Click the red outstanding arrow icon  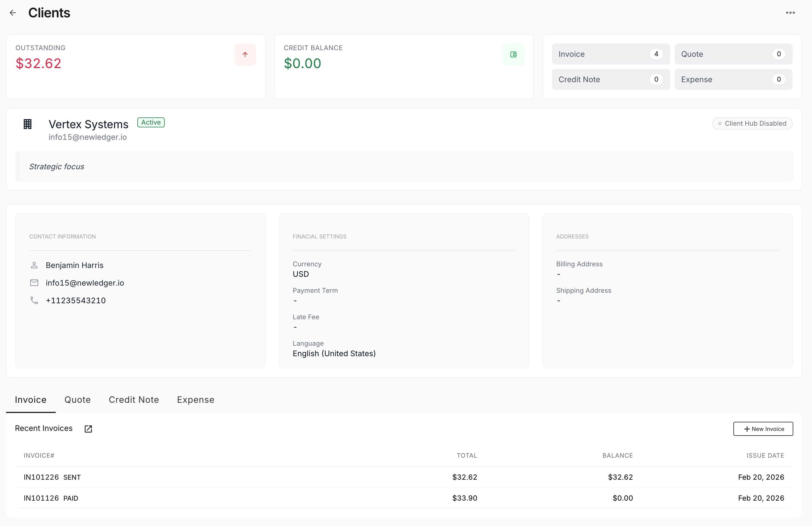pos(245,55)
